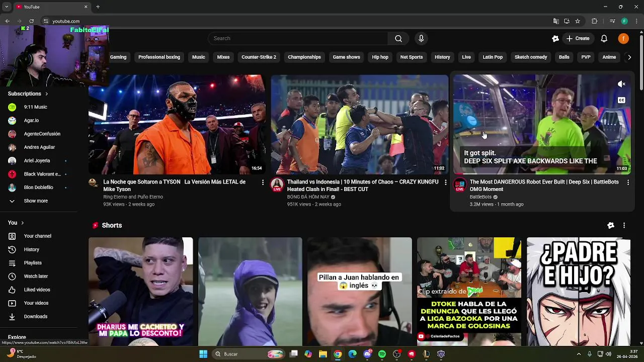Open options menu for Thailand vs Indonesia video
Screen dimensions: 644x362
coord(445,182)
